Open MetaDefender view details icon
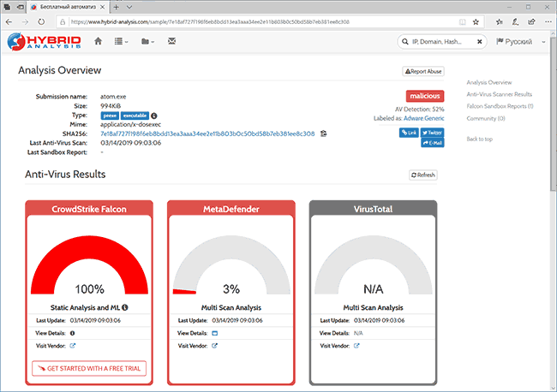Image resolution: width=557 pixels, height=392 pixels. [x=215, y=332]
